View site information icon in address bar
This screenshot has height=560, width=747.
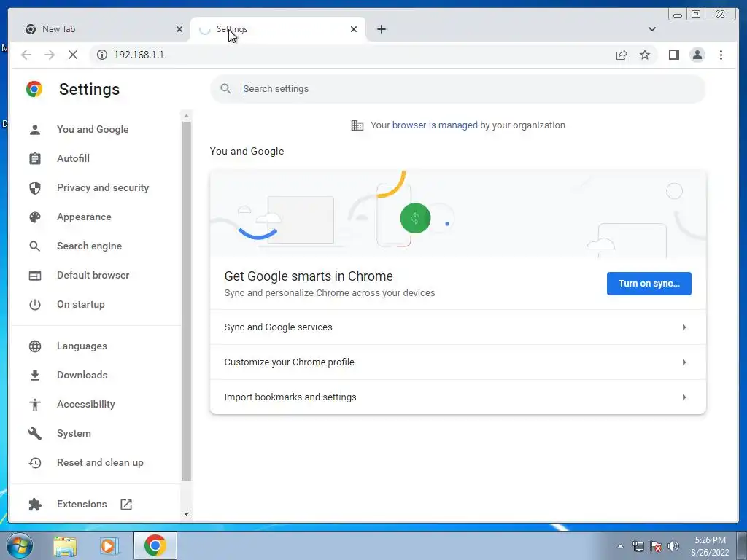(102, 55)
